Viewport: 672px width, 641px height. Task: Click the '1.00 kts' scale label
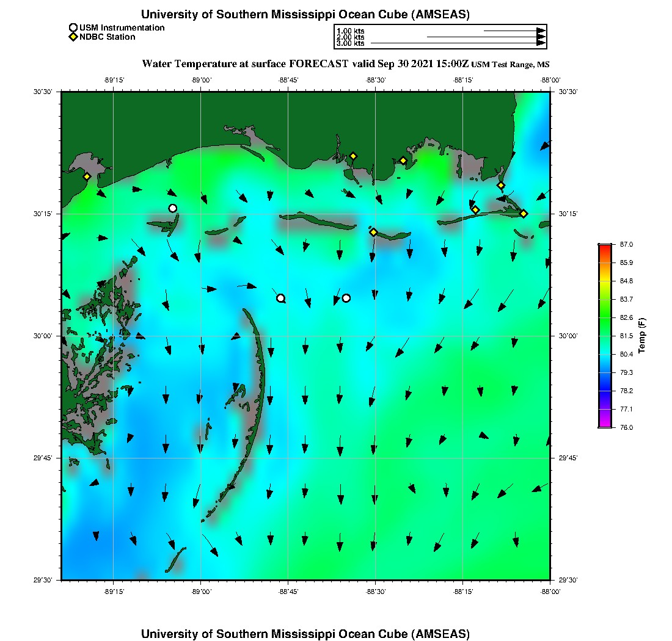pyautogui.click(x=351, y=31)
